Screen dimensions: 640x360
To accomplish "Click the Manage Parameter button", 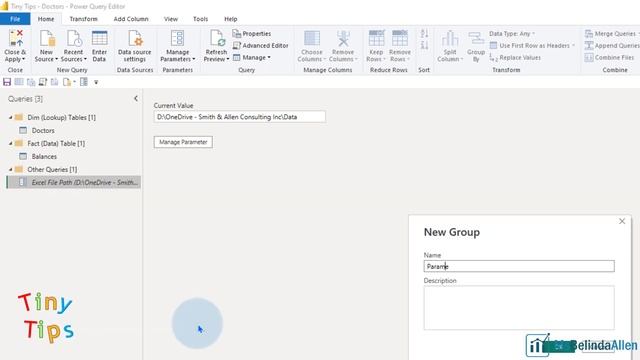I will 183,142.
